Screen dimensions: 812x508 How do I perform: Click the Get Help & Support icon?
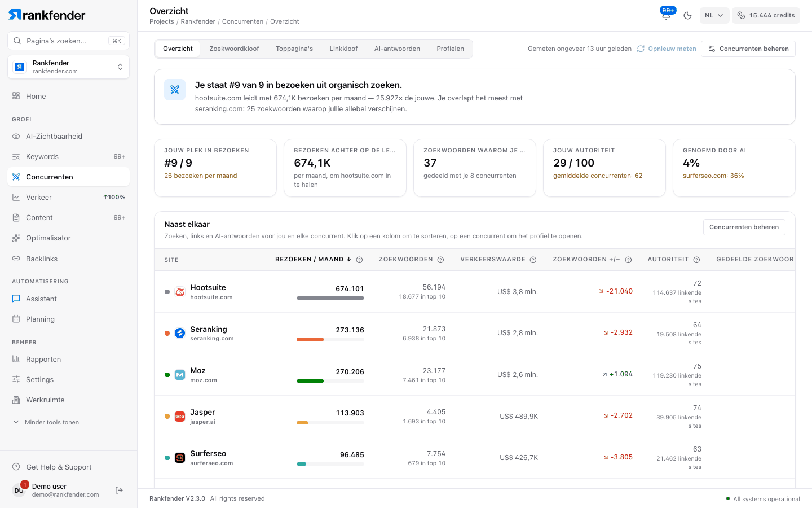16,467
